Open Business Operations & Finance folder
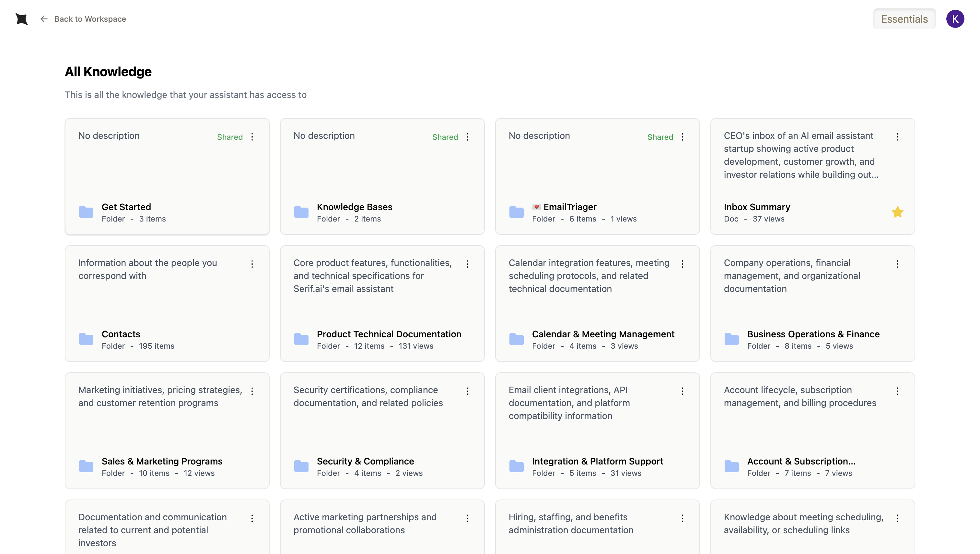The width and height of the screenshot is (980, 554). tap(813, 334)
